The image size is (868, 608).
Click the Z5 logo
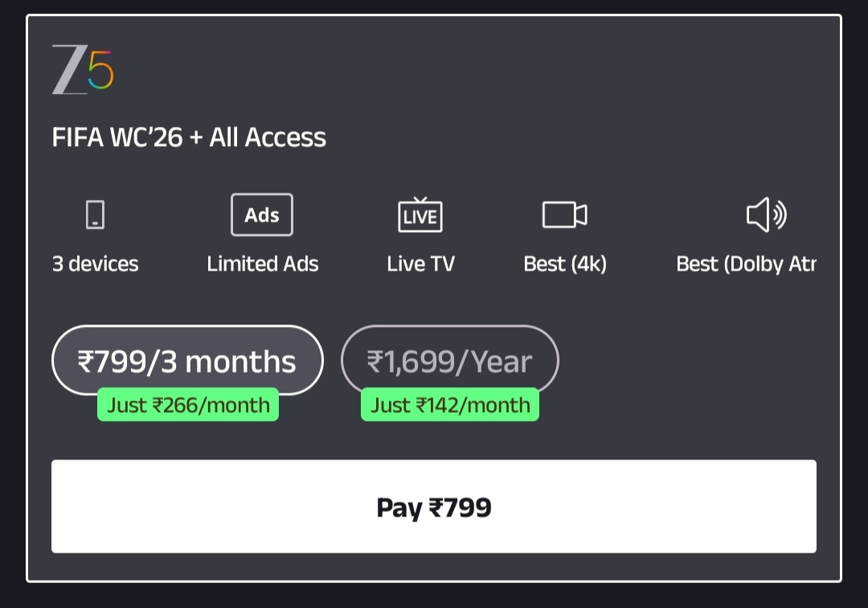[x=83, y=70]
